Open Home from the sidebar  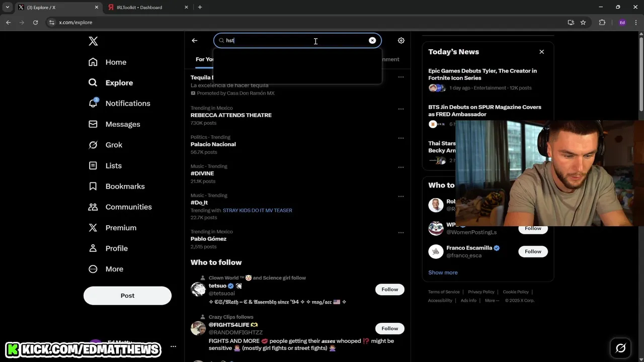tap(108, 62)
